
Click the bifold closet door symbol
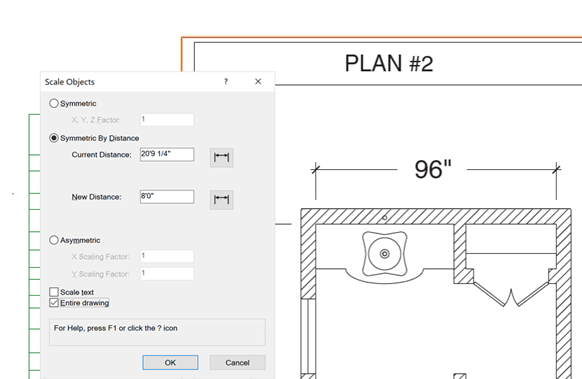(511, 293)
